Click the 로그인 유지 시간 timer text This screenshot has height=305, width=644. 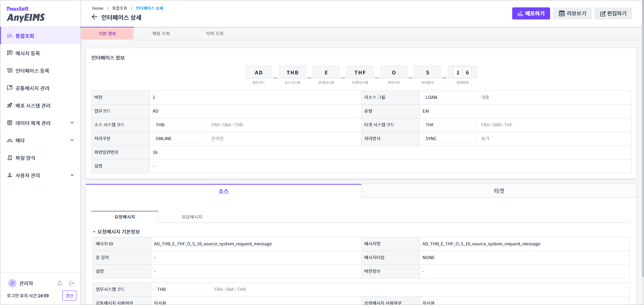click(28, 296)
